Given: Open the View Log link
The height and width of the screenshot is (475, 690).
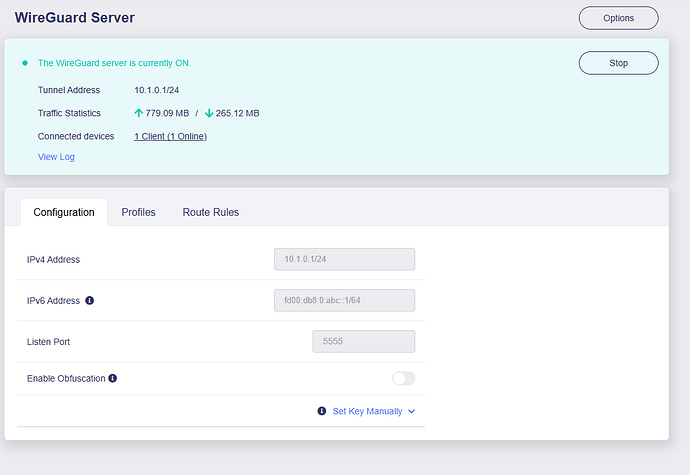Looking at the screenshot, I should (56, 157).
